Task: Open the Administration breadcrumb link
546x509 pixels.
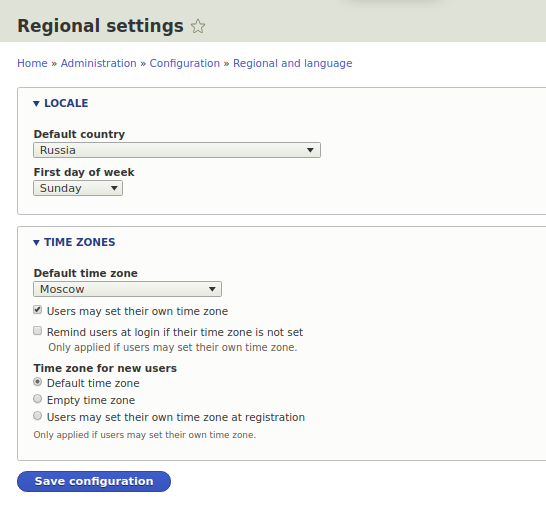Action: pyautogui.click(x=99, y=63)
